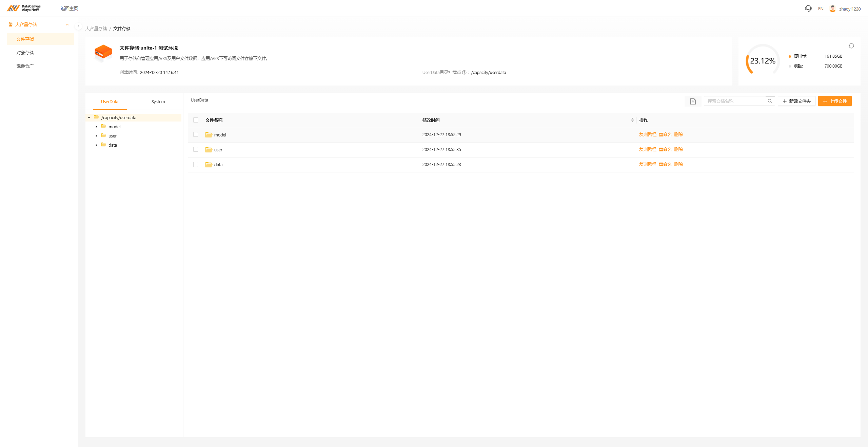Click the model folder icon in file list
The image size is (868, 447).
point(209,135)
